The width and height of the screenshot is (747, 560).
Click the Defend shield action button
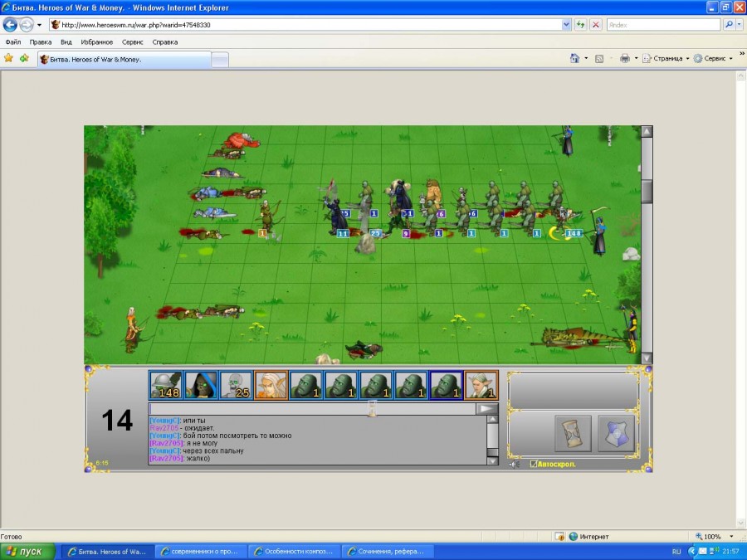click(x=616, y=433)
